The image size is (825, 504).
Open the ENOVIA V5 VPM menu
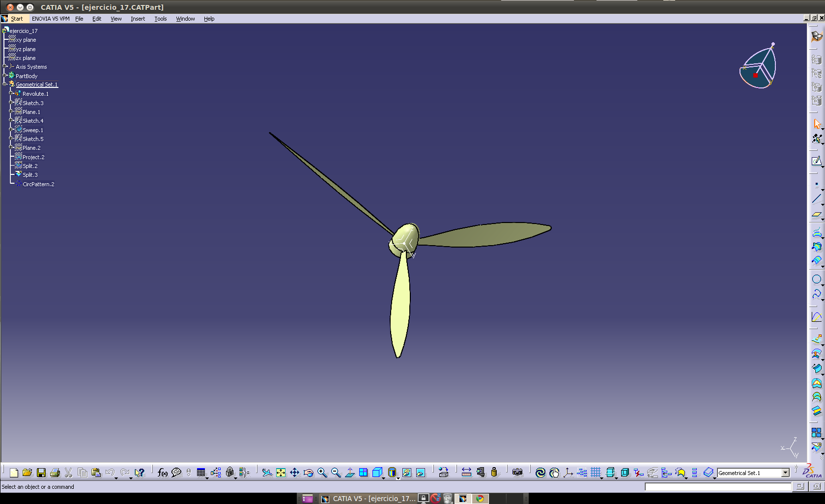point(51,19)
